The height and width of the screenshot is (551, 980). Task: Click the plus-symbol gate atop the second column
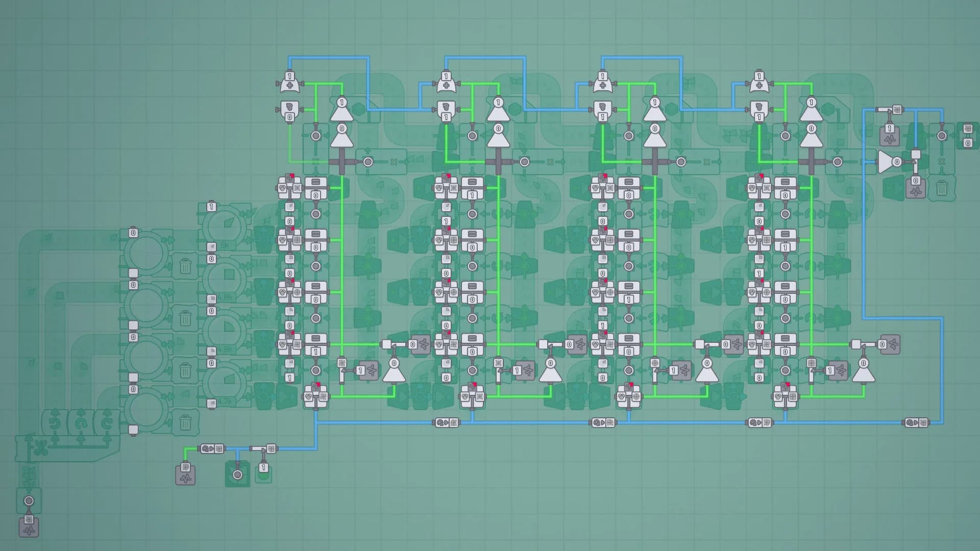click(446, 82)
